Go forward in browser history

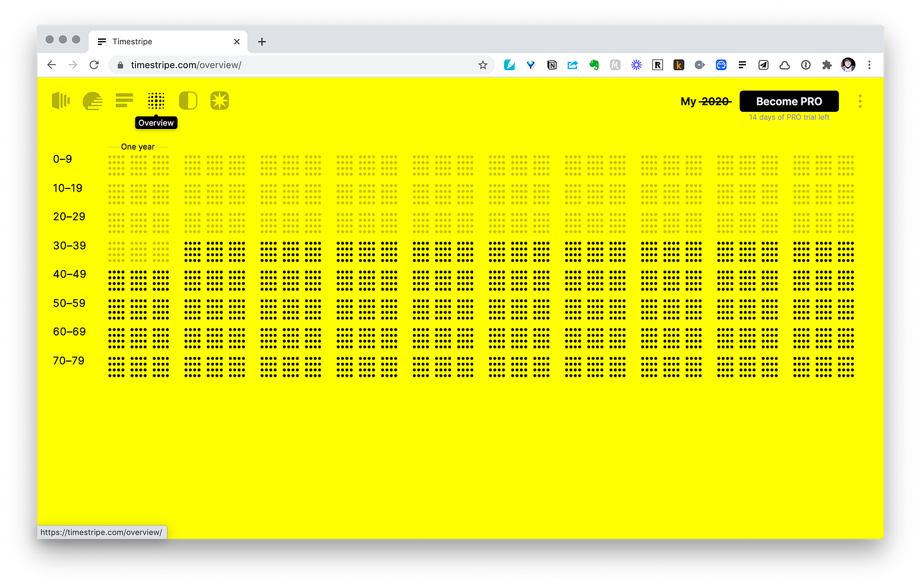(73, 64)
